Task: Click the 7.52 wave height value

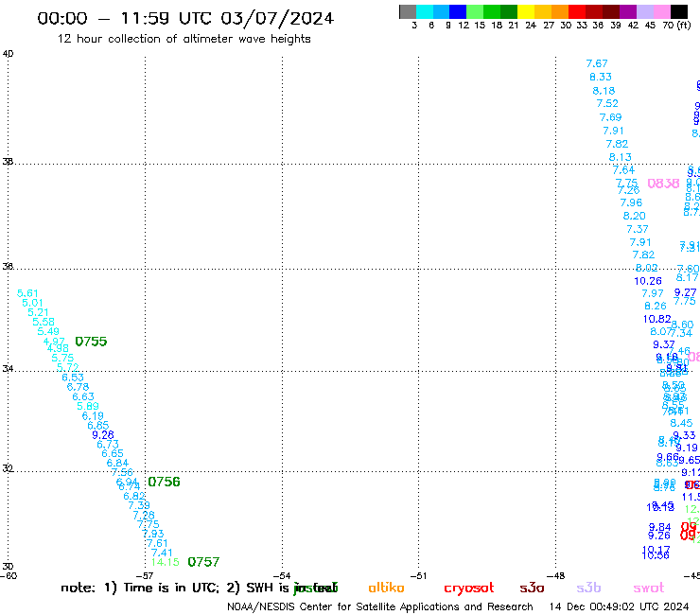Action: pos(607,103)
